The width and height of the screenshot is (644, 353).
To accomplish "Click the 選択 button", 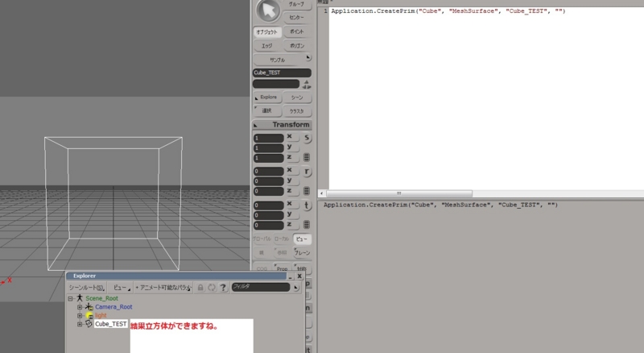I will [x=267, y=110].
